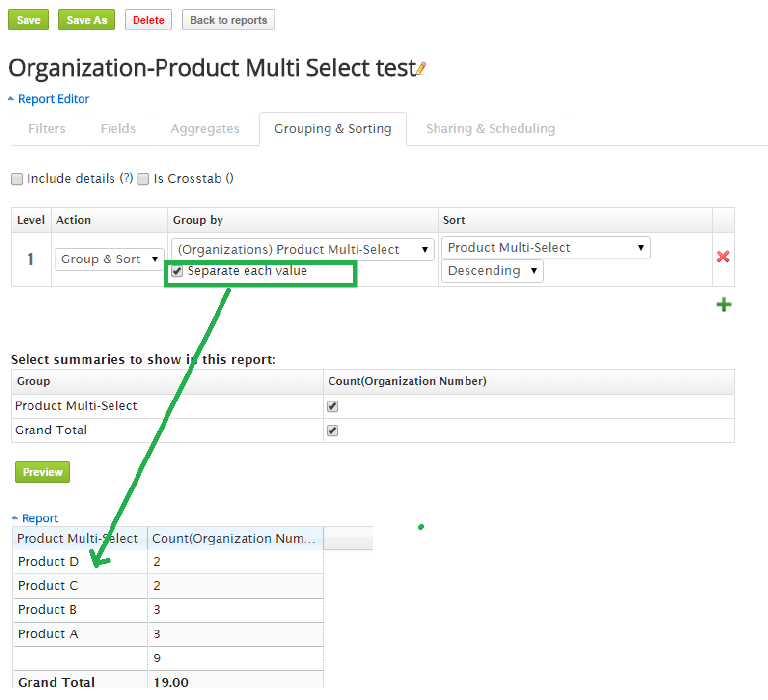Uncheck Separate each value option

pyautogui.click(x=177, y=271)
